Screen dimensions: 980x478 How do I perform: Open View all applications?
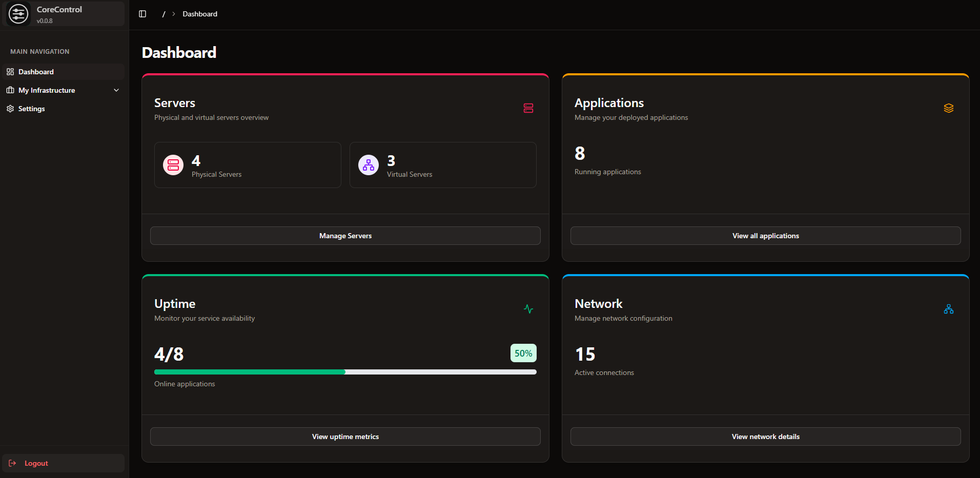pyautogui.click(x=765, y=236)
